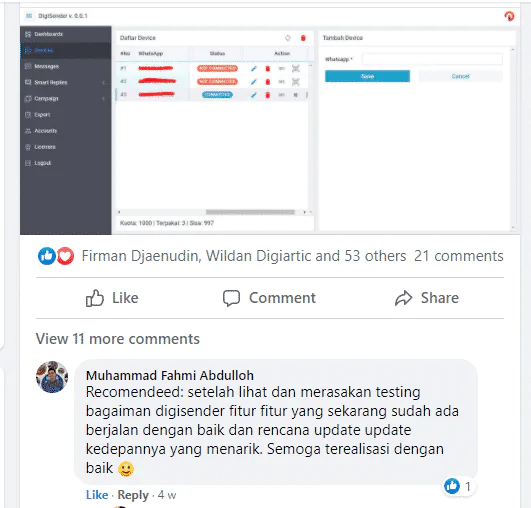Click Cancel in the Tambah Device panel
This screenshot has width=531, height=508.
point(461,76)
